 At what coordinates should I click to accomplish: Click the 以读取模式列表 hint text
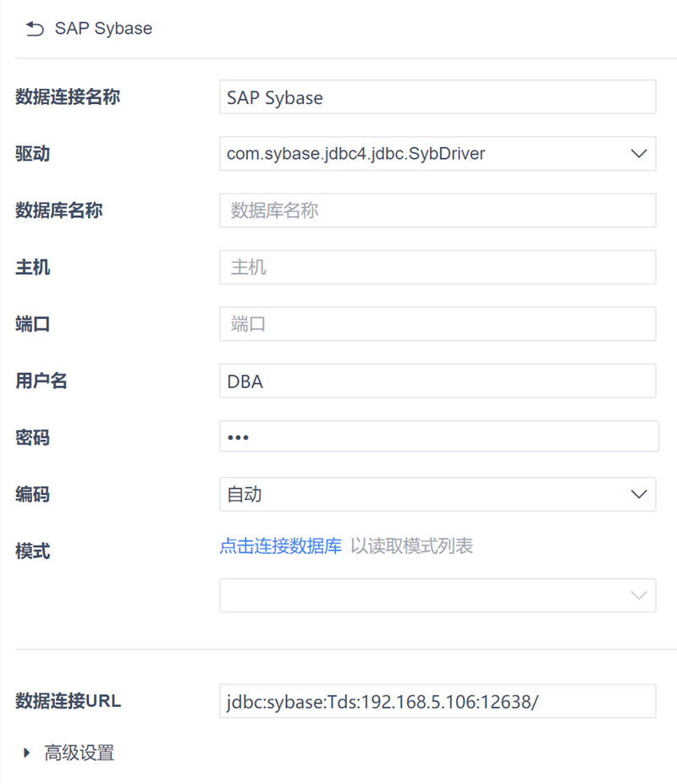point(412,546)
